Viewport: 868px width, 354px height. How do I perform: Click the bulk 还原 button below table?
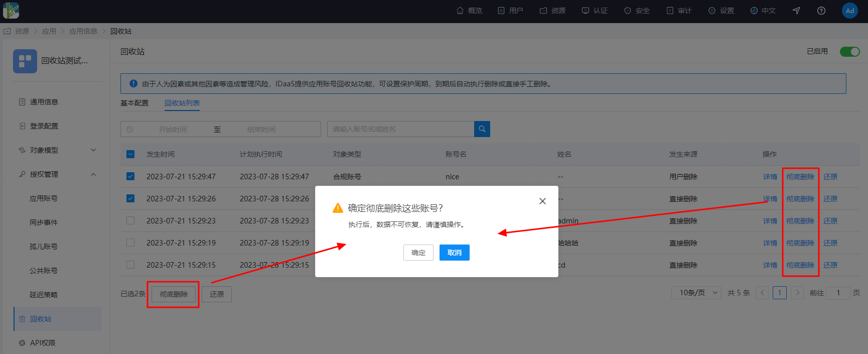coord(217,294)
